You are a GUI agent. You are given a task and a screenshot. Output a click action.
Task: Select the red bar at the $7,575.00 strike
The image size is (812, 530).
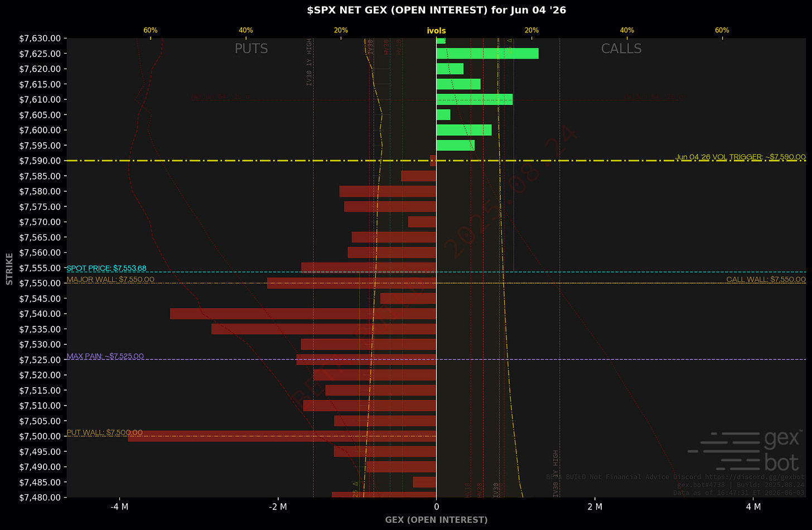(390, 206)
